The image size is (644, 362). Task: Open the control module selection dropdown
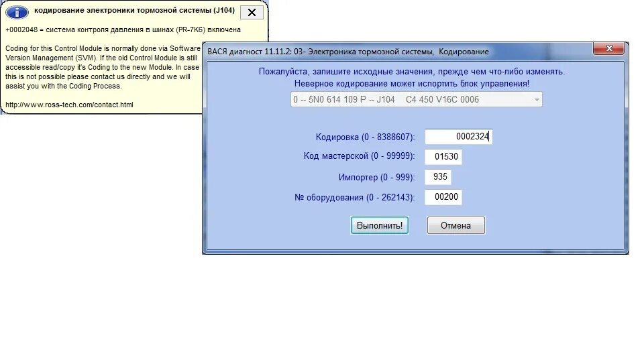coord(416,99)
